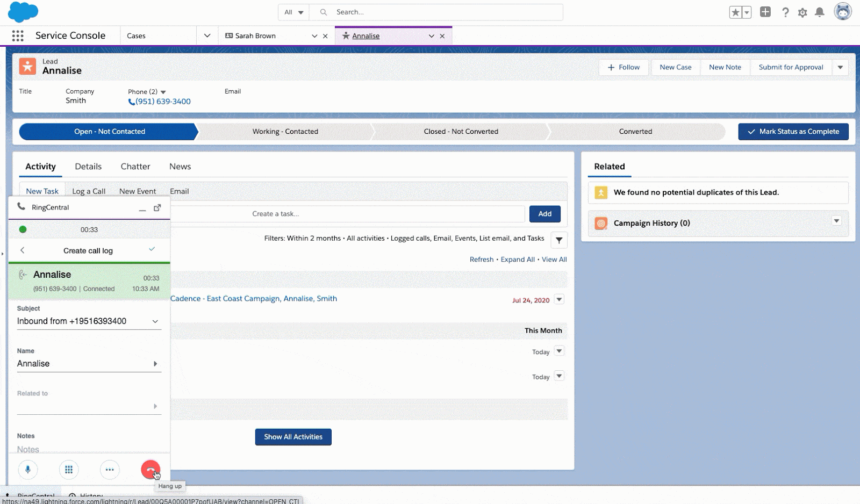Screen dimensions: 860x504
Task: Click the notifications bell icon
Action: pyautogui.click(x=820, y=12)
